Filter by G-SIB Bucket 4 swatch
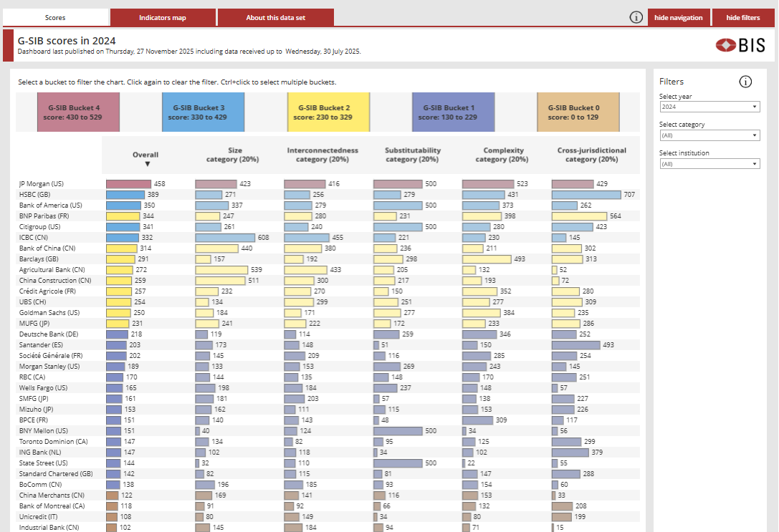Screen dimensions: 779x532 [x=79, y=112]
